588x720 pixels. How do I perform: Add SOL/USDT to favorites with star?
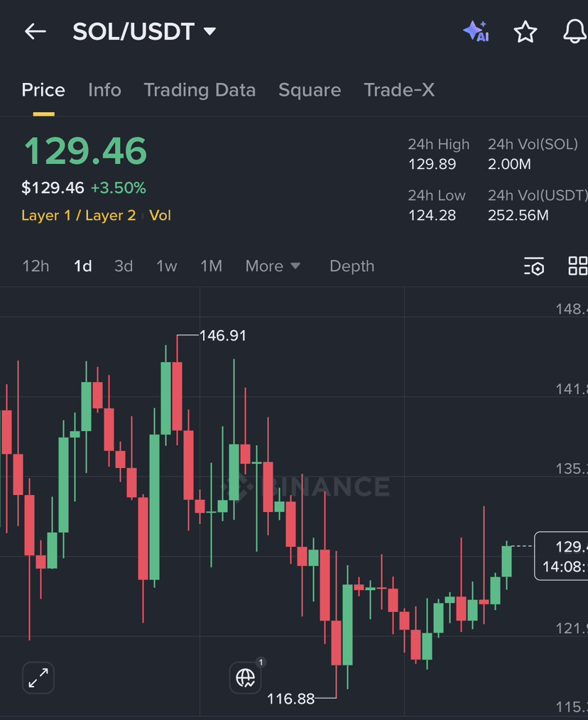coord(525,32)
